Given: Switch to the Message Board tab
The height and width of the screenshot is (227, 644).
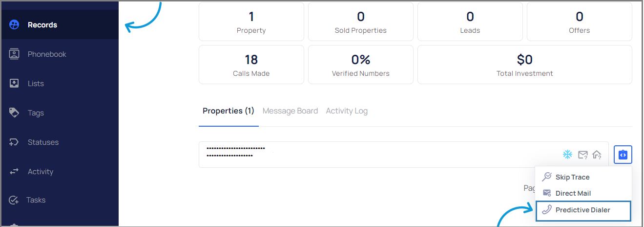Looking at the screenshot, I should click(290, 111).
